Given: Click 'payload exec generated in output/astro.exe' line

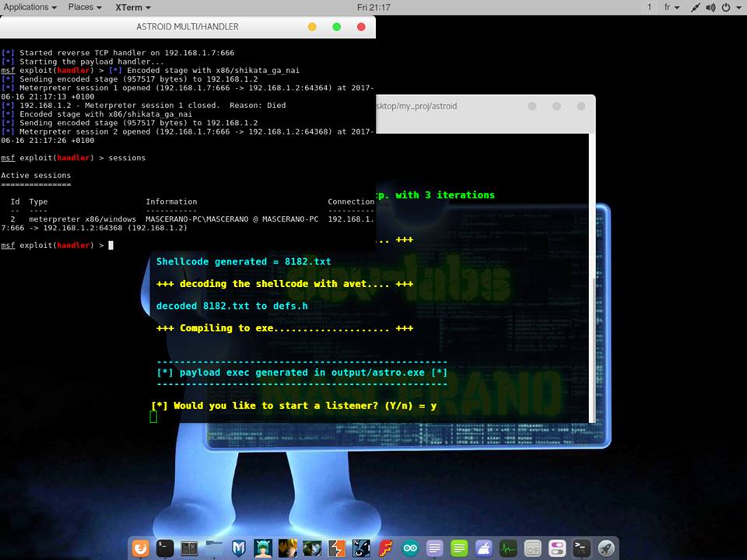Looking at the screenshot, I should click(302, 373).
